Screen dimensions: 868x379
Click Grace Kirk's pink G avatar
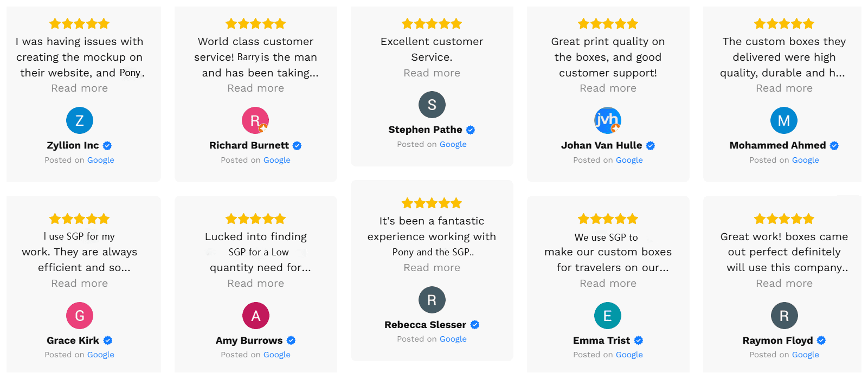point(80,316)
